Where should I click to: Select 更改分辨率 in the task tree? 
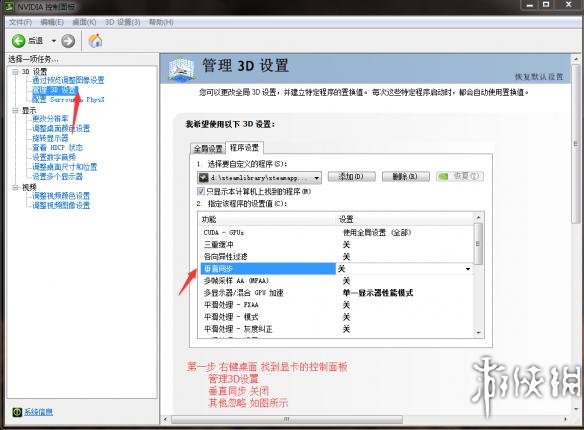(x=50, y=118)
